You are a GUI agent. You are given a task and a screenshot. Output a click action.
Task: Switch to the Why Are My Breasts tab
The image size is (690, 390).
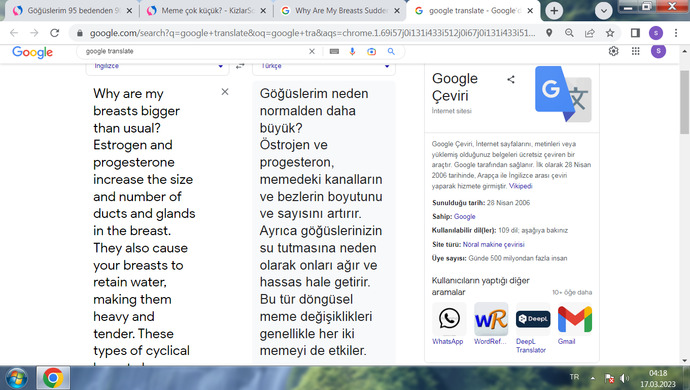click(341, 11)
